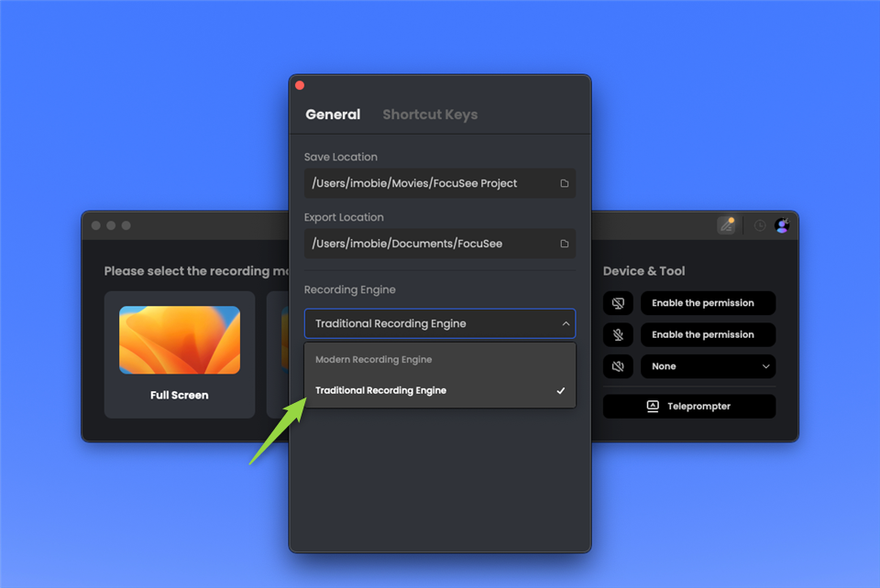Enable the microphone permission
Image resolution: width=880 pixels, height=588 pixels.
pyautogui.click(x=708, y=334)
